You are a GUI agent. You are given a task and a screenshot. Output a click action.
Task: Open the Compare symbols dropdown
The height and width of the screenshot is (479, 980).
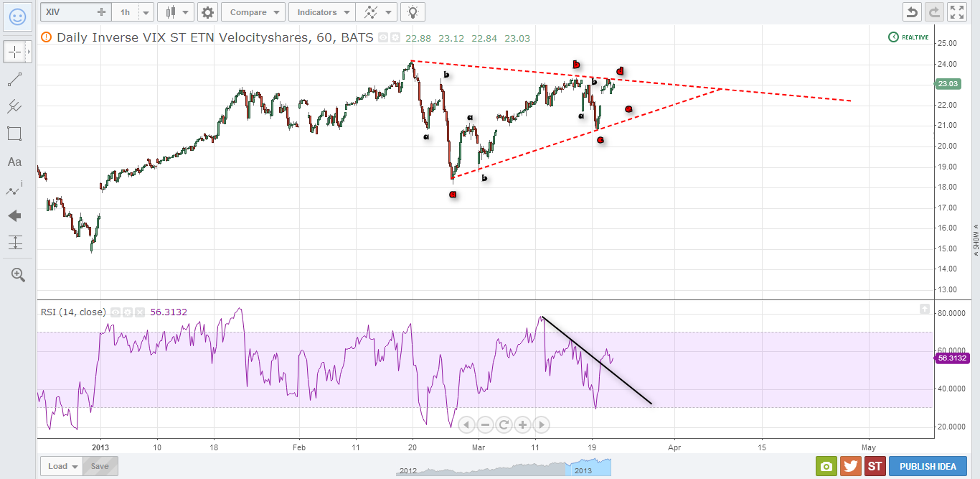(x=253, y=12)
